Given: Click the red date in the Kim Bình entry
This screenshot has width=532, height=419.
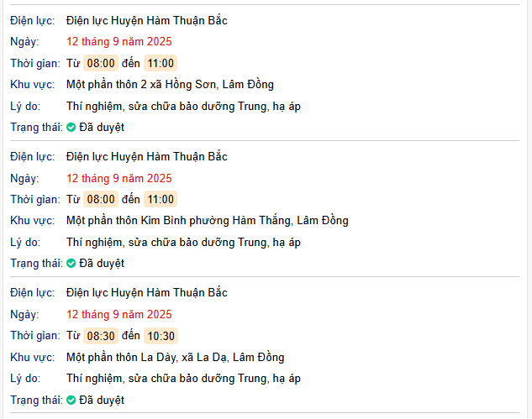Looking at the screenshot, I should coord(119,178).
